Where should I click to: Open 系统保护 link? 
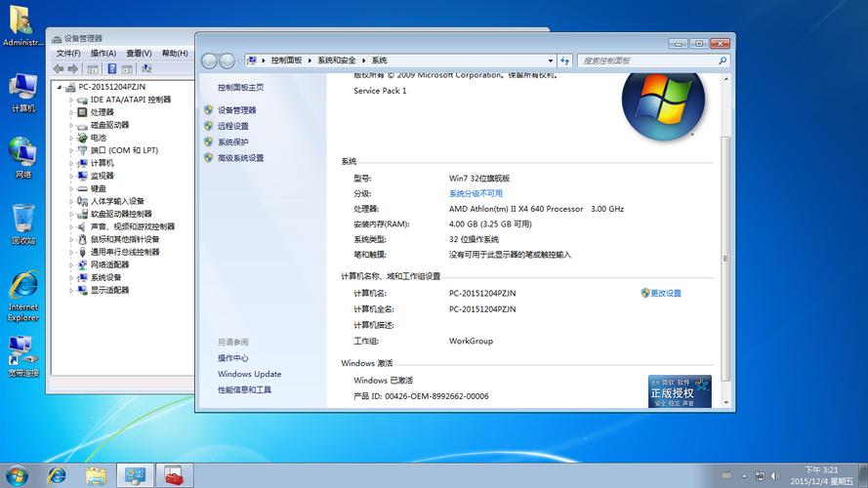click(x=233, y=142)
